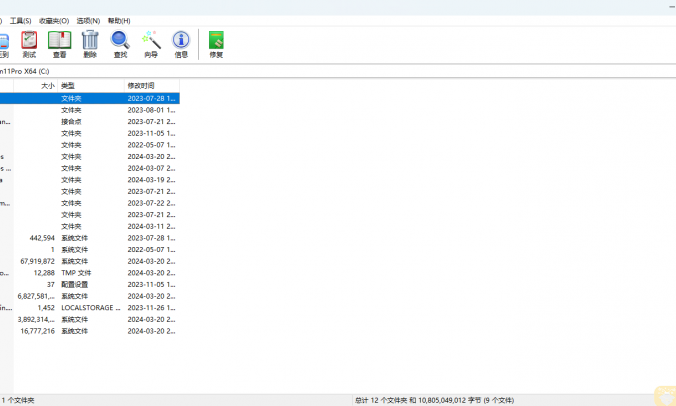Image resolution: width=676 pixels, height=406 pixels.
Task: Select the LOCALSTORAGE file row
Action: (x=90, y=308)
